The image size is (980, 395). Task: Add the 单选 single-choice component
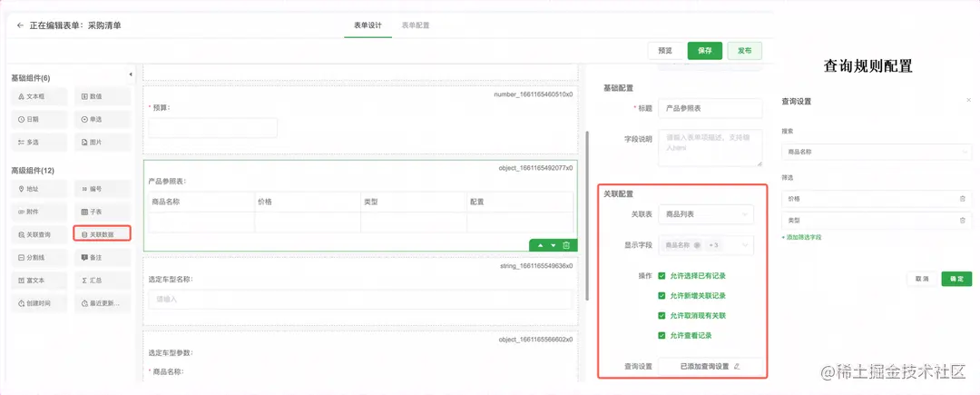point(103,119)
